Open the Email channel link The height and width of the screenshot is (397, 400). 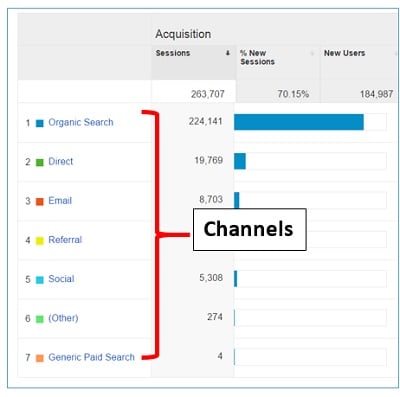point(60,201)
